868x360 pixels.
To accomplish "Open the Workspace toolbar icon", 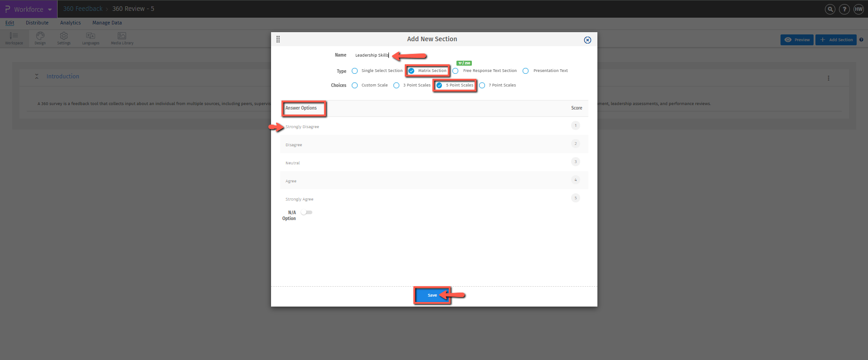I will (x=14, y=38).
